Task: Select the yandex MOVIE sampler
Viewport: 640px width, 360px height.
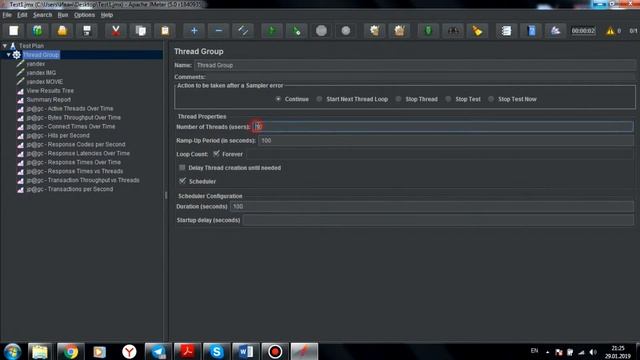Action: (44, 82)
